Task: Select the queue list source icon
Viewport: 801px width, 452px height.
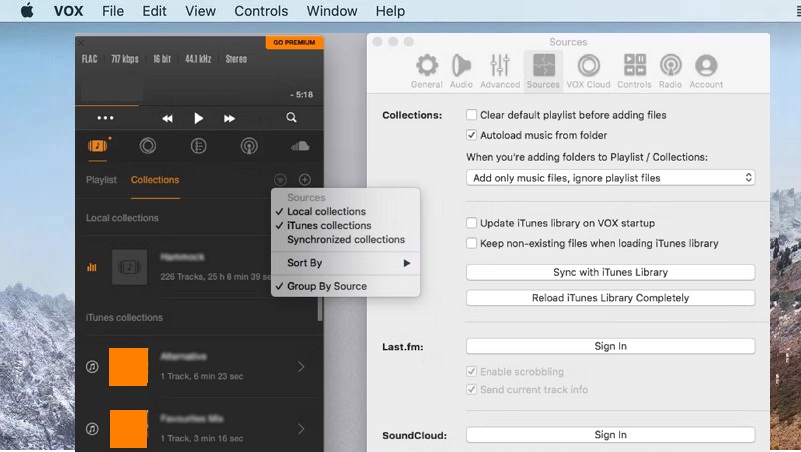Action: click(x=198, y=146)
